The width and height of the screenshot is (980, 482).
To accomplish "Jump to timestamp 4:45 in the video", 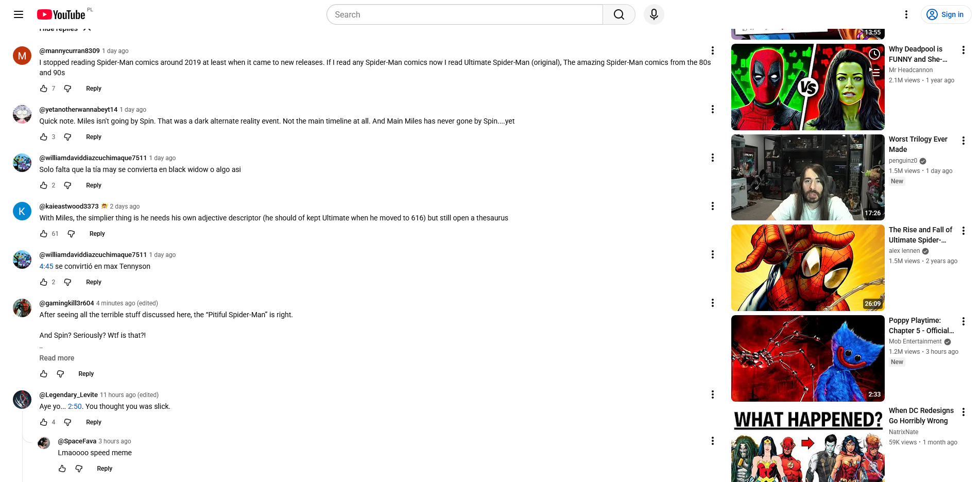I will click(x=46, y=266).
